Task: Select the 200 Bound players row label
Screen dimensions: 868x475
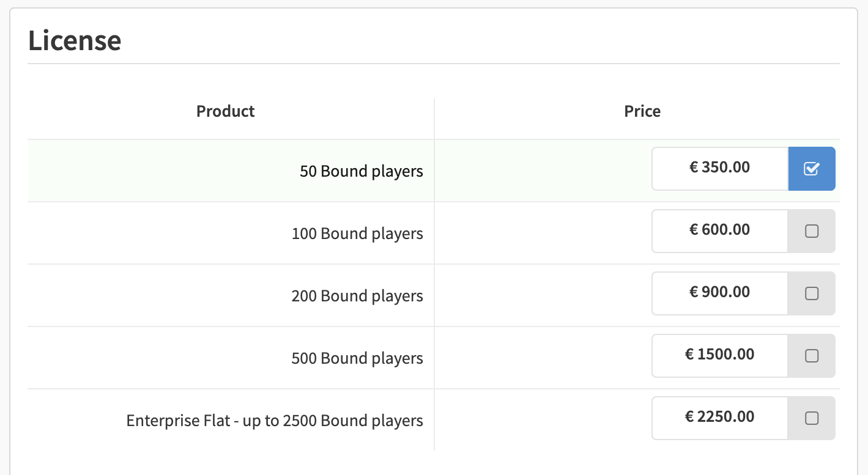Action: click(357, 296)
